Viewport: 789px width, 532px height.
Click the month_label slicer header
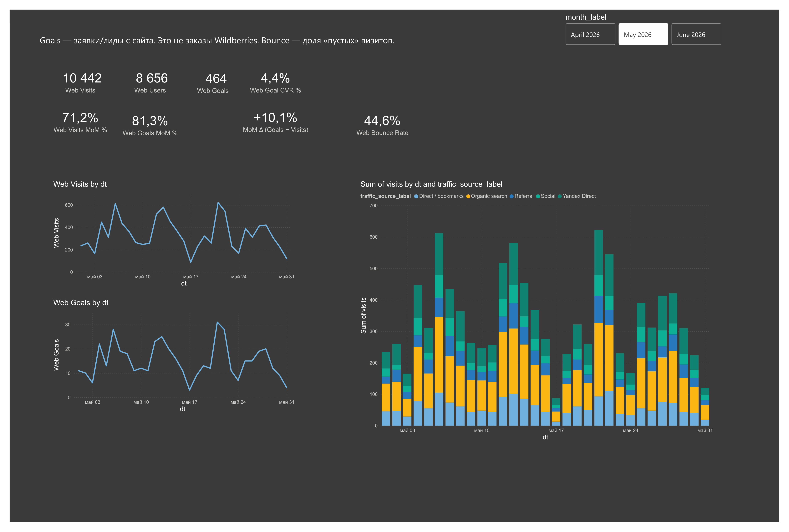[x=586, y=17]
